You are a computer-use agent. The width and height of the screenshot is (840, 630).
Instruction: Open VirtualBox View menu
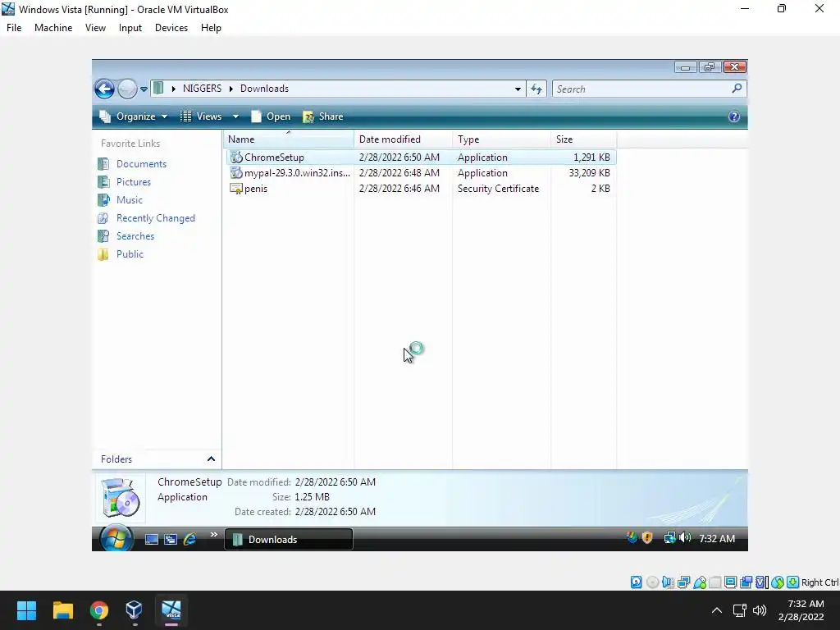95,28
